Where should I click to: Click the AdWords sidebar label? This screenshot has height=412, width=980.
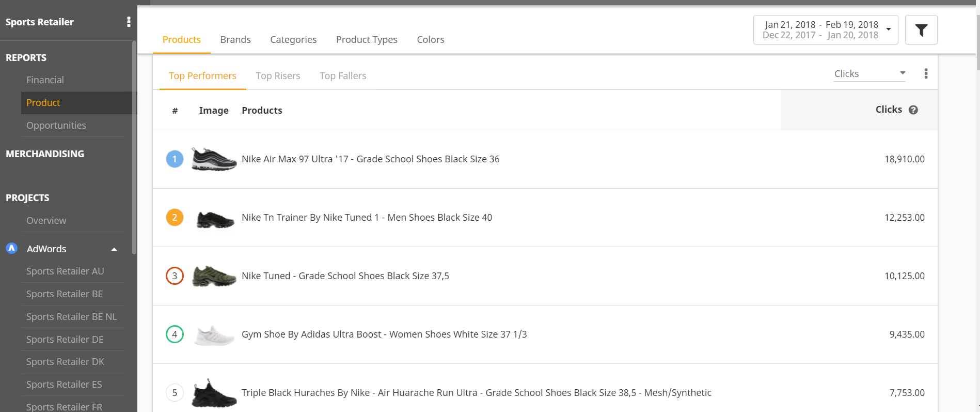[x=46, y=249]
